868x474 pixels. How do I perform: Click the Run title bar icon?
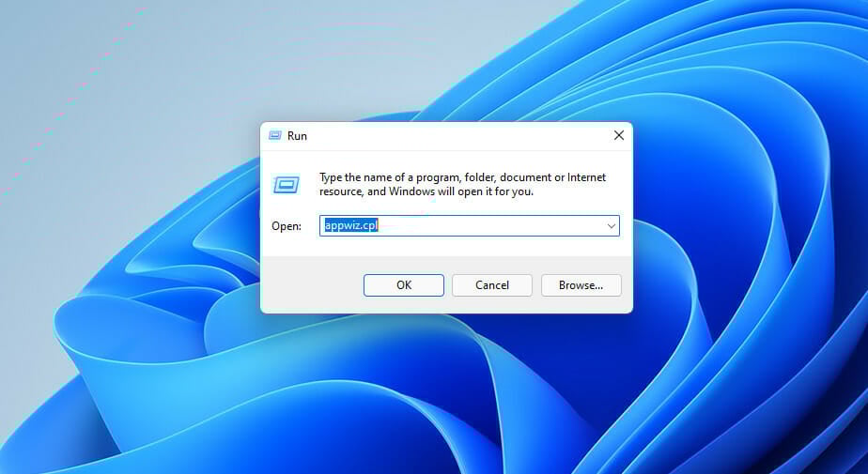pos(274,135)
